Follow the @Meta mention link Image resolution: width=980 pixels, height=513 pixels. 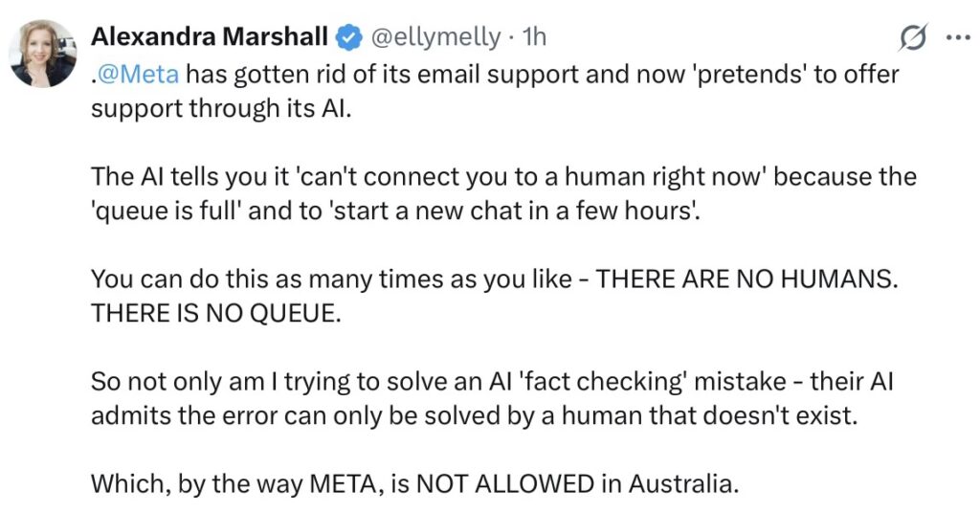pos(139,75)
